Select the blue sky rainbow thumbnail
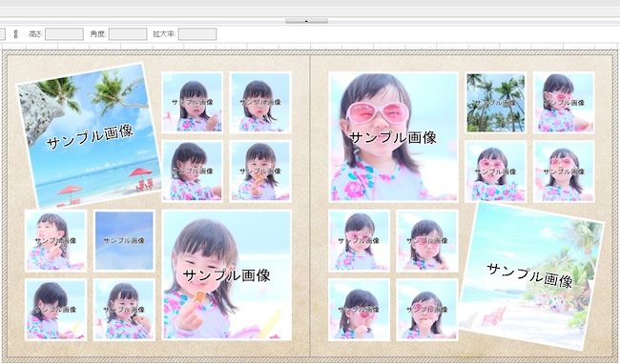 (124, 240)
